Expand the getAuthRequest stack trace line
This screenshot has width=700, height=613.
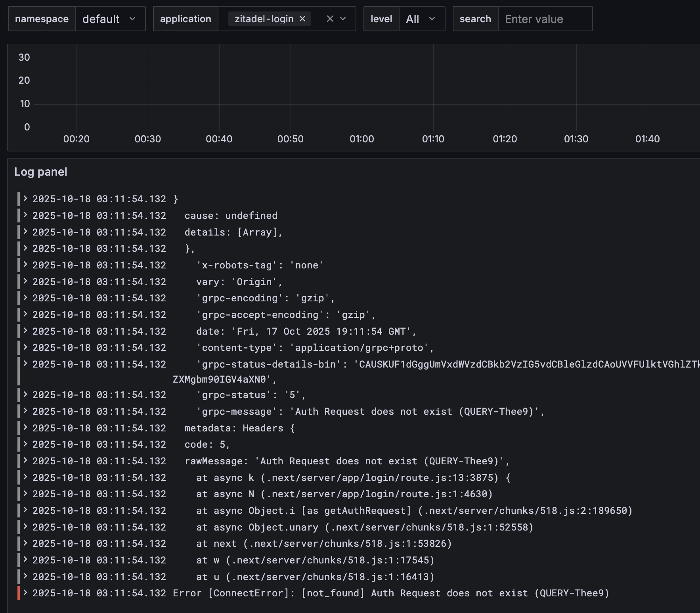click(x=25, y=510)
